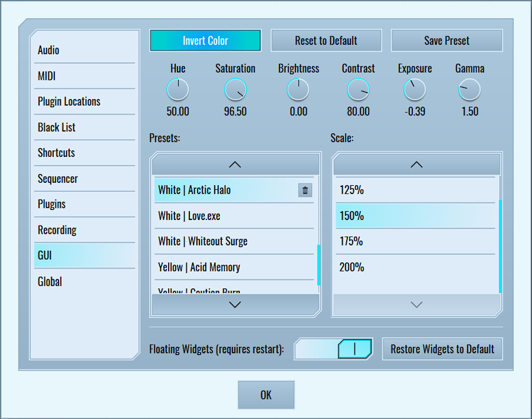Open the Shortcuts tab
532x419 pixels.
click(85, 153)
